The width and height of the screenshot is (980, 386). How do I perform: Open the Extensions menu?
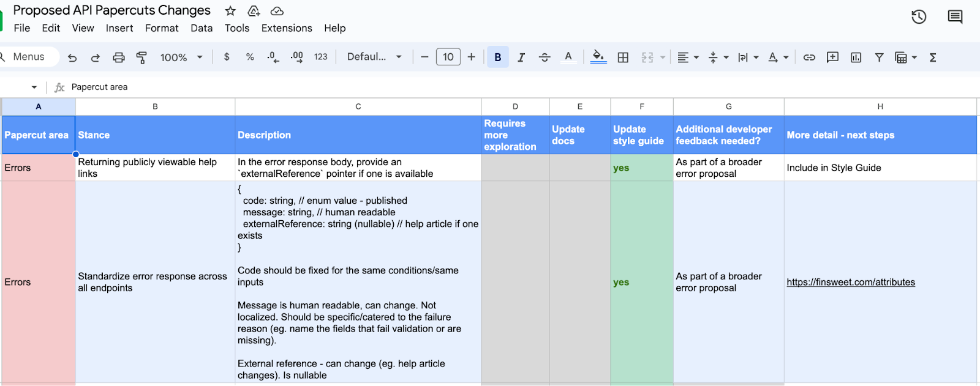pos(287,28)
